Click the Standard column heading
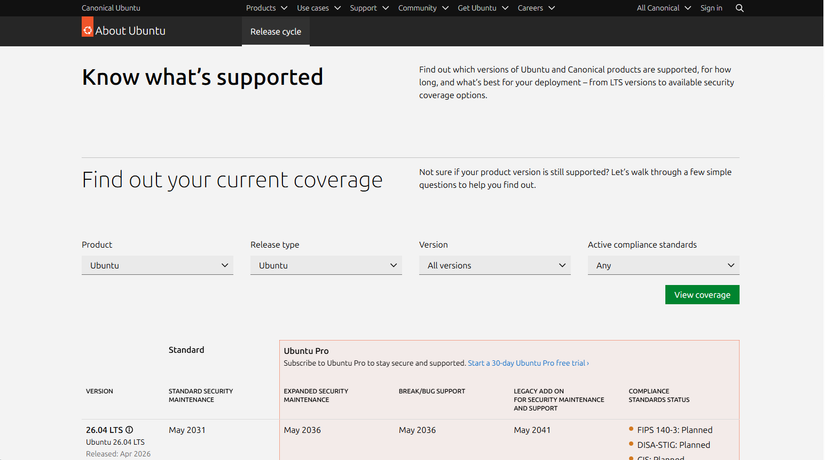Screen dimensions: 825x460 pyautogui.click(x=186, y=349)
